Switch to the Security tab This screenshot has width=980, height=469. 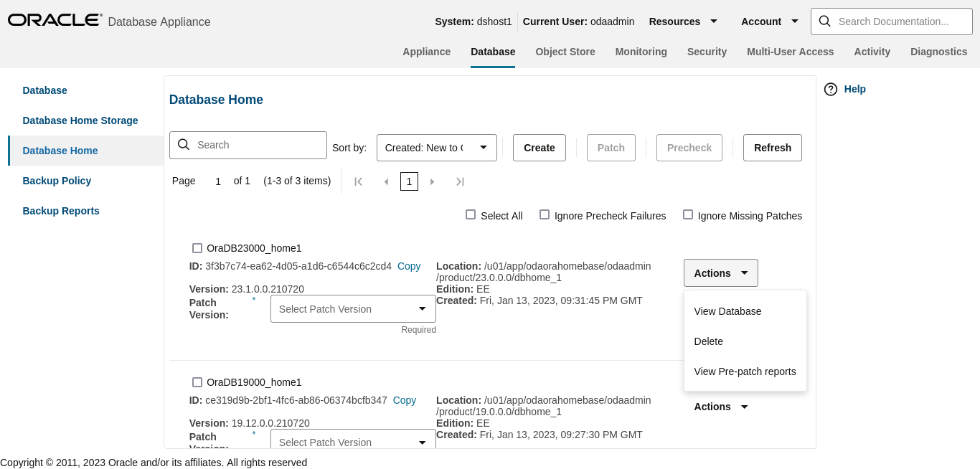(707, 52)
